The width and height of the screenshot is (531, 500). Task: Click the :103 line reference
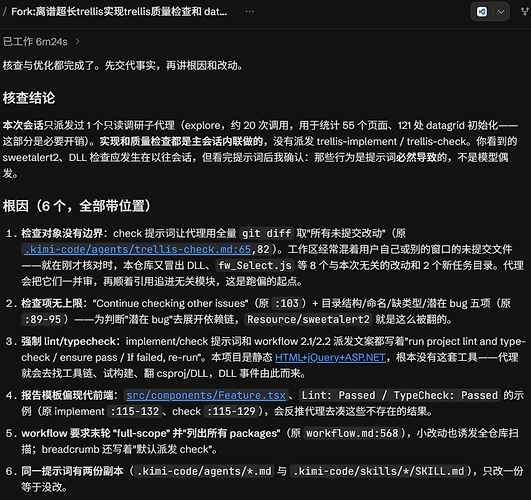(x=286, y=303)
